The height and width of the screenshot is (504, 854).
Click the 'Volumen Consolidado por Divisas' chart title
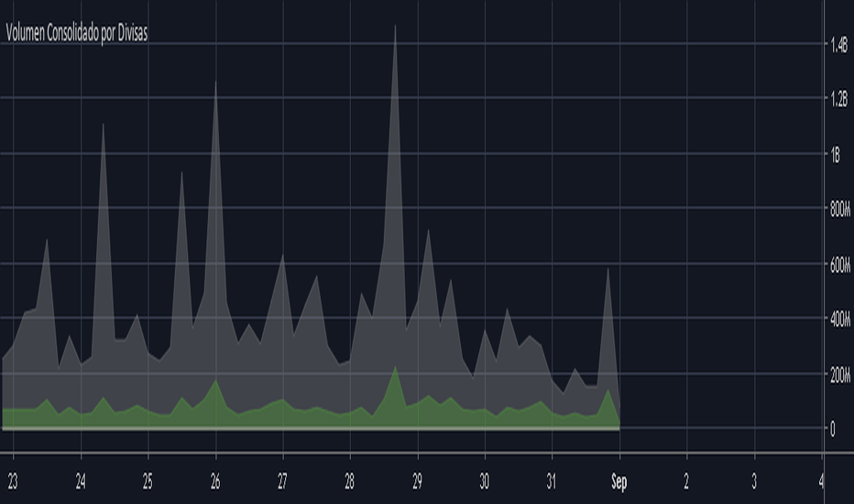[77, 34]
